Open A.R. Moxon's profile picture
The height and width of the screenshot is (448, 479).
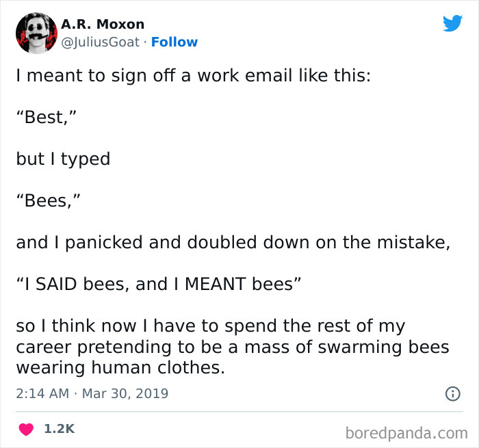36,33
